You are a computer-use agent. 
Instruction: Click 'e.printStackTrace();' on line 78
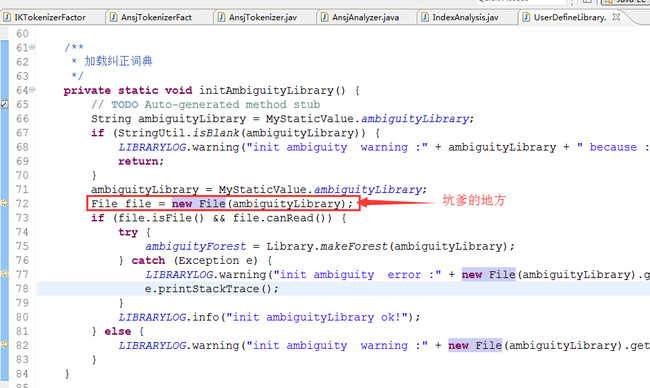tap(212, 289)
